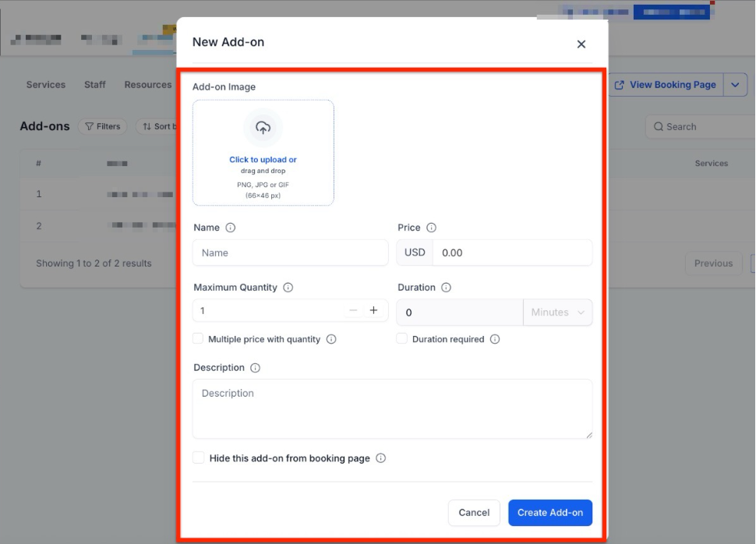Click info icon for Multiple price with quantity
The image size is (756, 544).
331,339
